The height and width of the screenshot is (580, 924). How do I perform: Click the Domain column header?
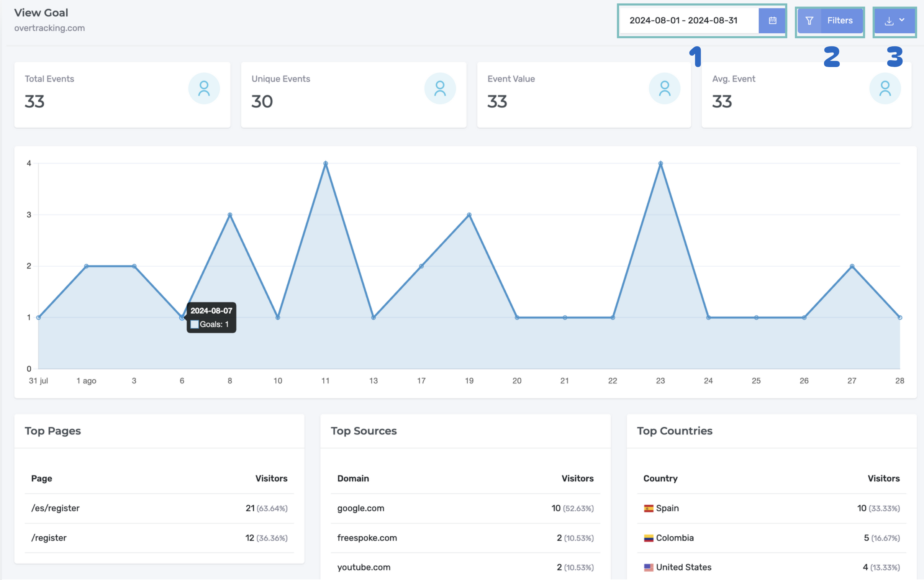coord(353,478)
